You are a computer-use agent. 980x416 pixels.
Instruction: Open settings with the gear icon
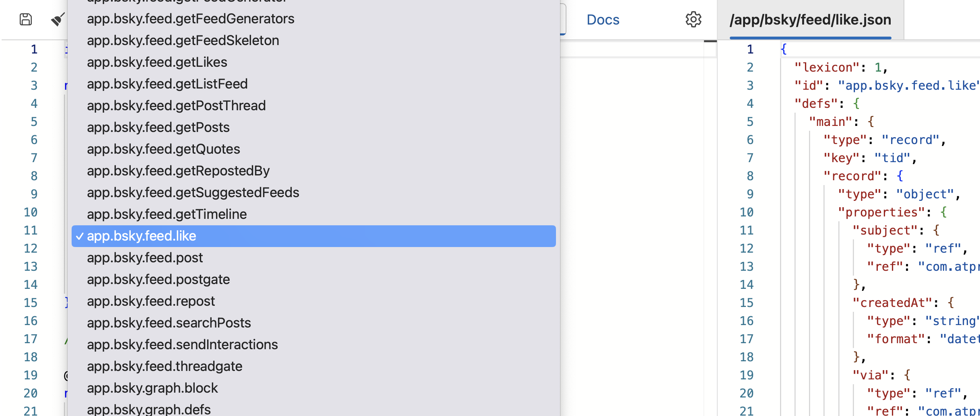(x=693, y=19)
